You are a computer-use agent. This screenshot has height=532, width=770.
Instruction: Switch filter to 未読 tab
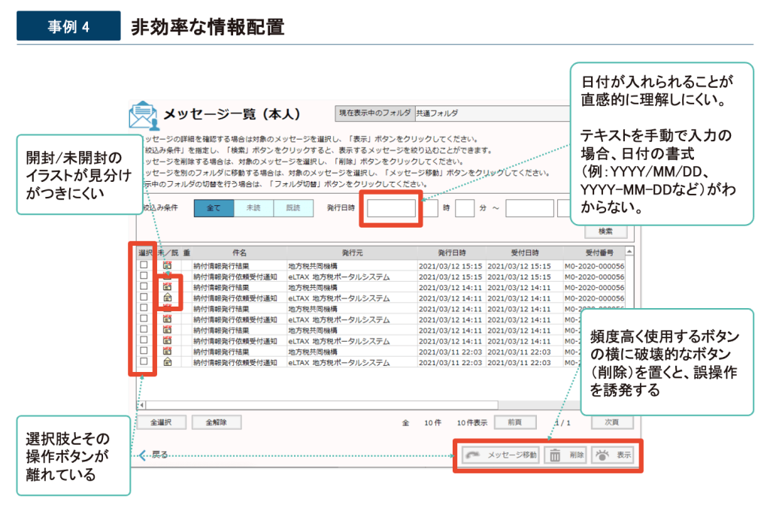tap(253, 207)
